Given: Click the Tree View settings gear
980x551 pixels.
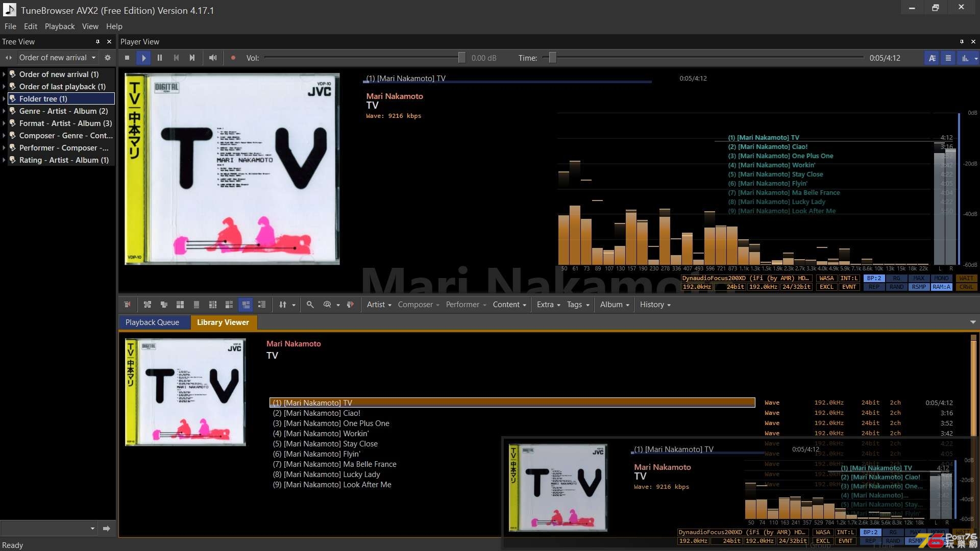Looking at the screenshot, I should [108, 58].
